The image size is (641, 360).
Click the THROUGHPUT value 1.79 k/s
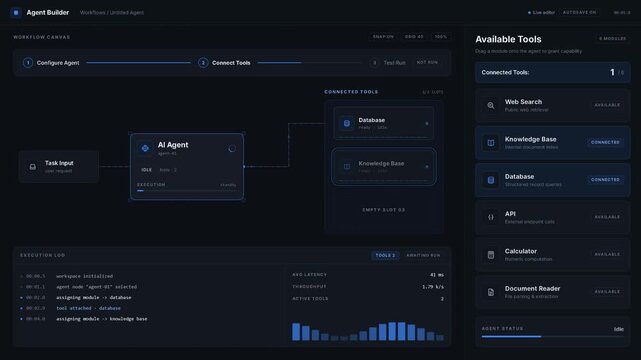(433, 287)
